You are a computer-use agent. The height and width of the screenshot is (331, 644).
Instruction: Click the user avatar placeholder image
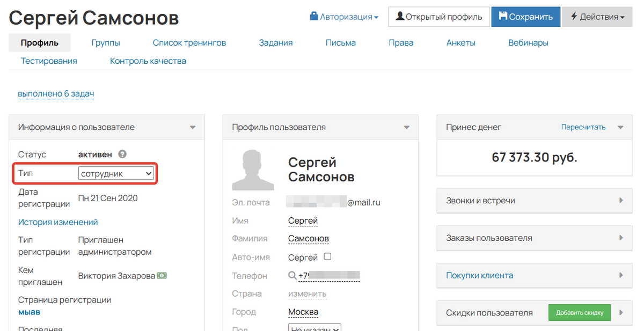pos(253,169)
